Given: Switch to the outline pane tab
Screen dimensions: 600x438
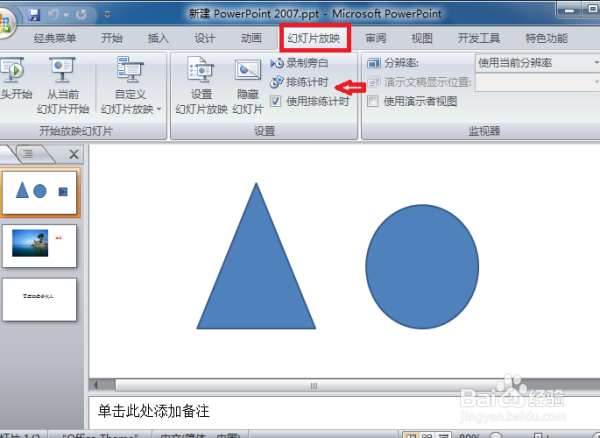Looking at the screenshot, I should [28, 154].
